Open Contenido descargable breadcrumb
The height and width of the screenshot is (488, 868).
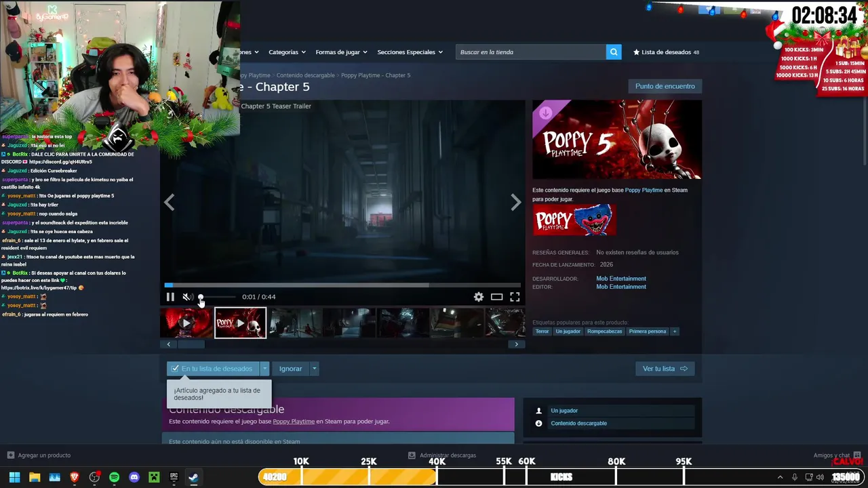(305, 75)
